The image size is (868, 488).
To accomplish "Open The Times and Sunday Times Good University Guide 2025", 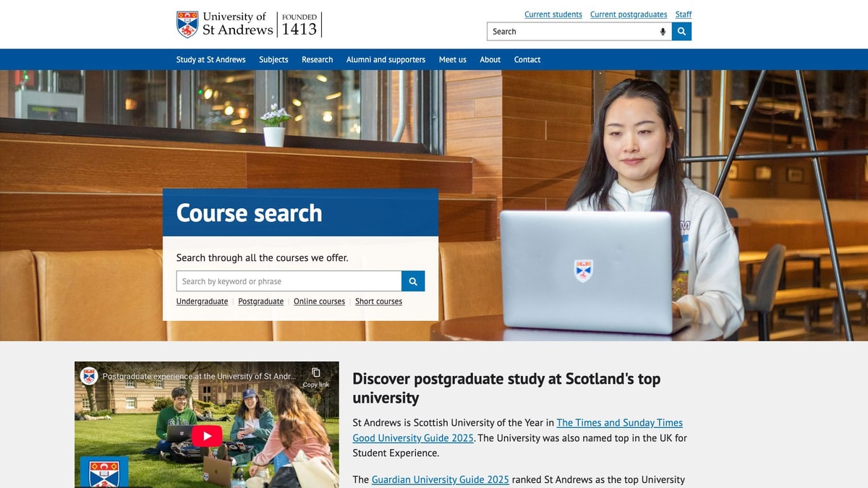I will click(x=620, y=422).
